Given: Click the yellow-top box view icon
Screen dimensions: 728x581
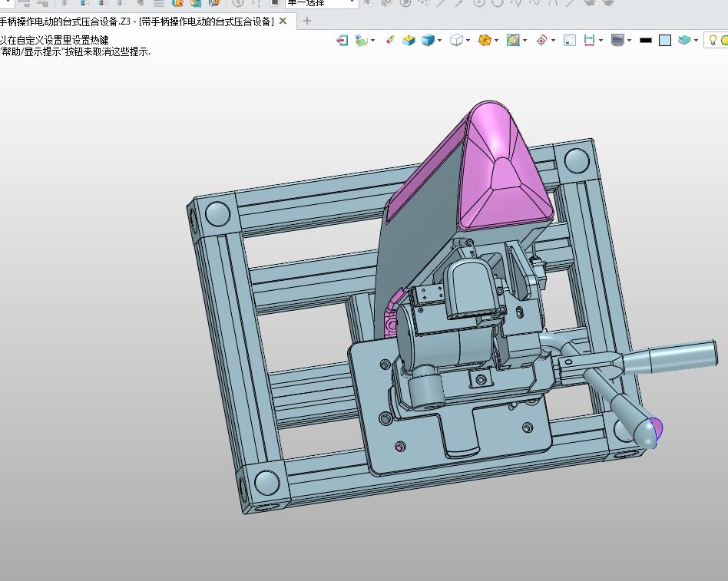Looking at the screenshot, I should click(x=409, y=41).
